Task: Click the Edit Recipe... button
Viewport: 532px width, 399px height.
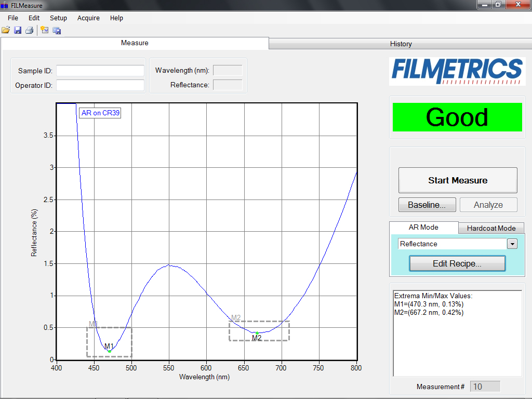Action: (x=457, y=263)
